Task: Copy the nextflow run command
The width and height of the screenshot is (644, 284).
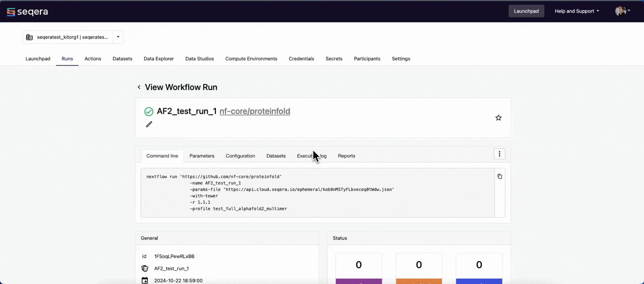Action: click(499, 176)
